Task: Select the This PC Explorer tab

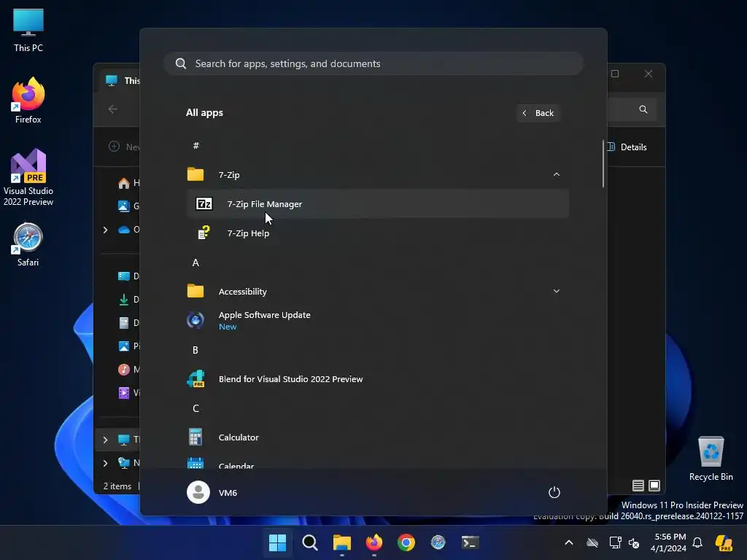Action: (x=122, y=80)
